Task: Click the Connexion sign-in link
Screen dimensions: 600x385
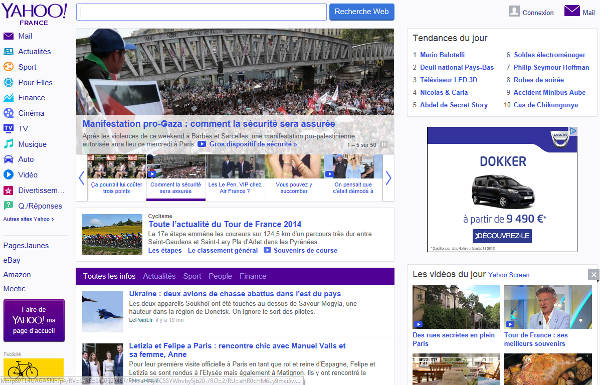Action: click(538, 13)
